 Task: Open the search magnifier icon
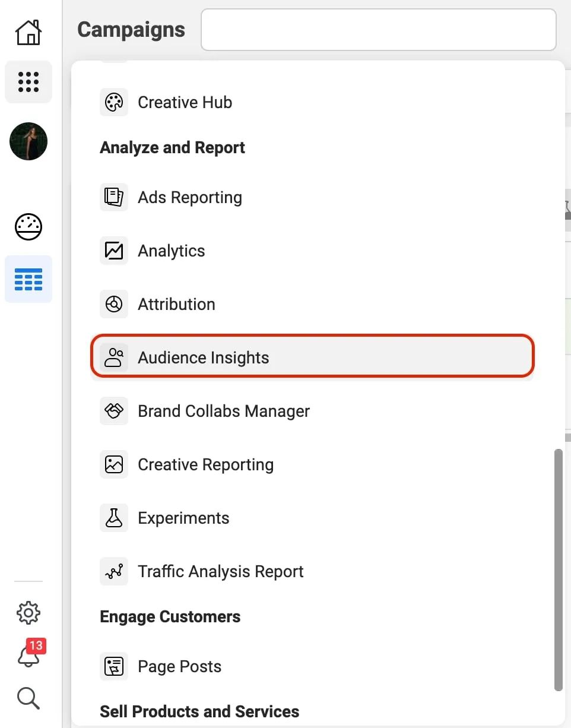coord(28,698)
